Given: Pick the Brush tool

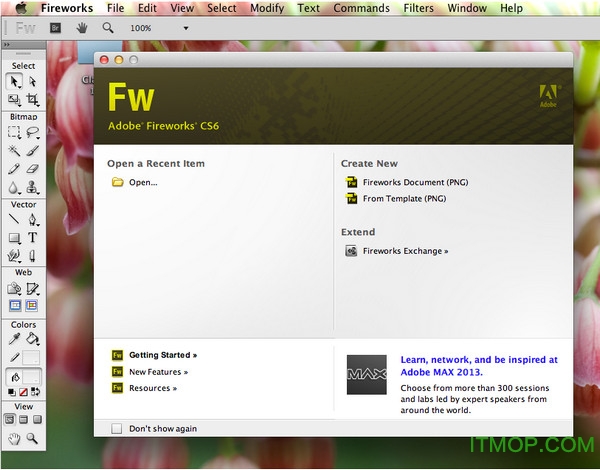Looking at the screenshot, I should 33,150.
